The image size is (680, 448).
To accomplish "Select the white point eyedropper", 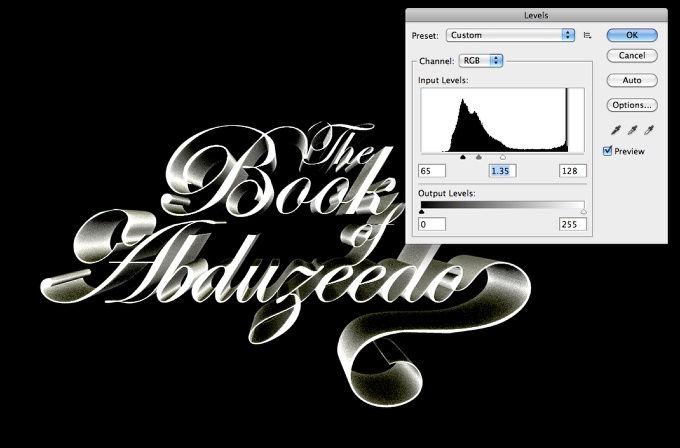I will (x=648, y=130).
